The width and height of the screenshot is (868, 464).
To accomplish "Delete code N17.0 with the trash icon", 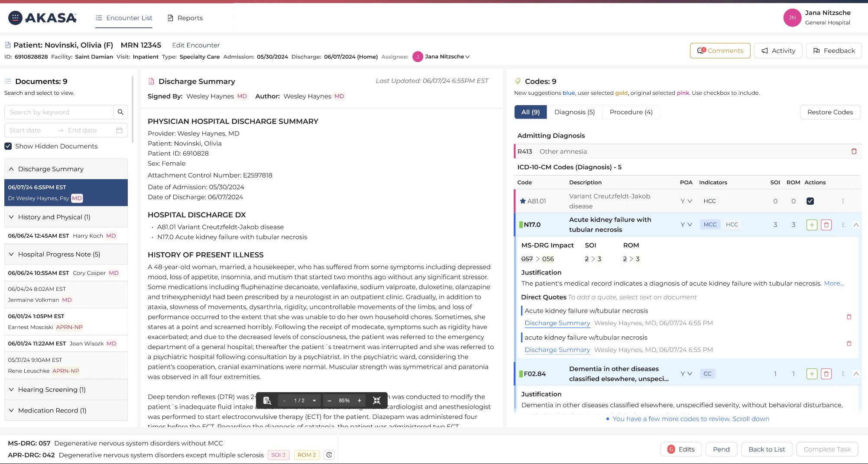I will tap(826, 225).
